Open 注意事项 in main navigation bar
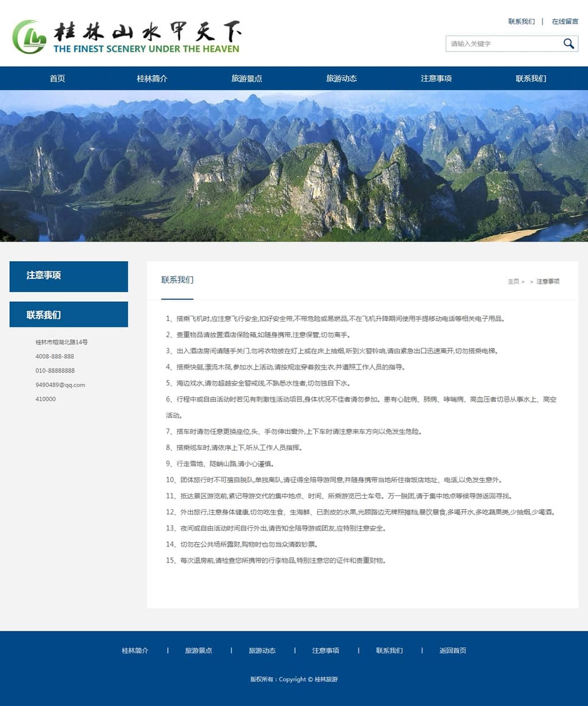Screen dimensions: 588x706 436,79
